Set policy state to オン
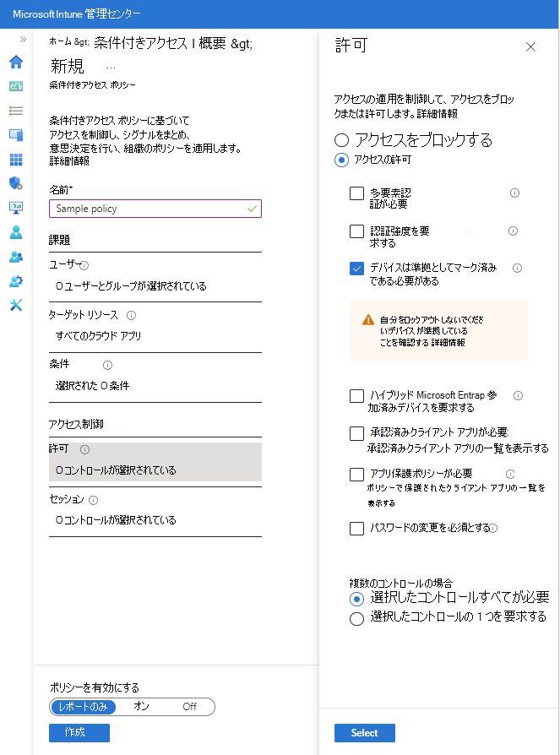 coord(141,706)
